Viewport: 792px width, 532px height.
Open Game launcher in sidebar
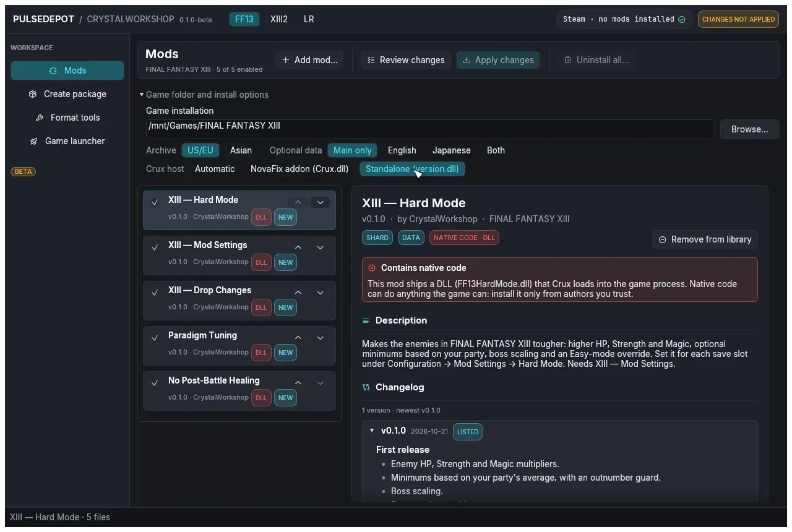tap(67, 141)
